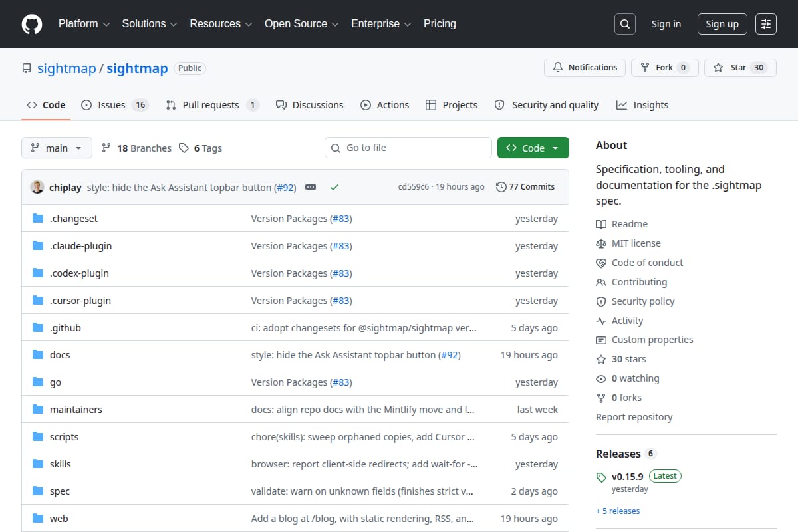Click the maintainers folder icon
Image resolution: width=798 pixels, height=532 pixels.
click(38, 410)
